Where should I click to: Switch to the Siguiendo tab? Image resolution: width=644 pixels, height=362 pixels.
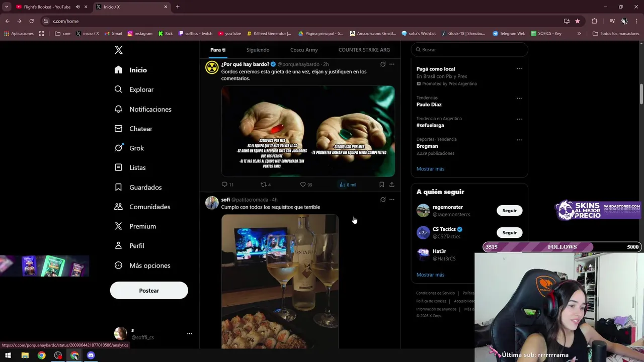[258, 50]
